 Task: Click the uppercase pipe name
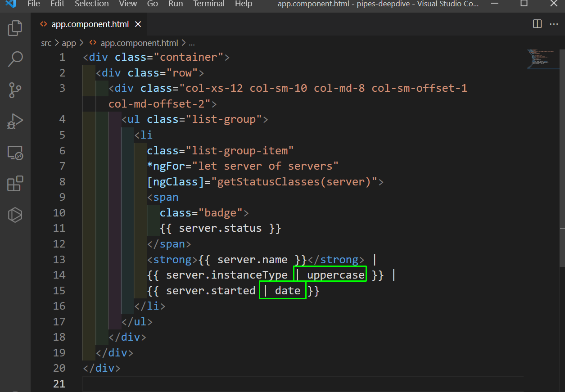tap(336, 275)
